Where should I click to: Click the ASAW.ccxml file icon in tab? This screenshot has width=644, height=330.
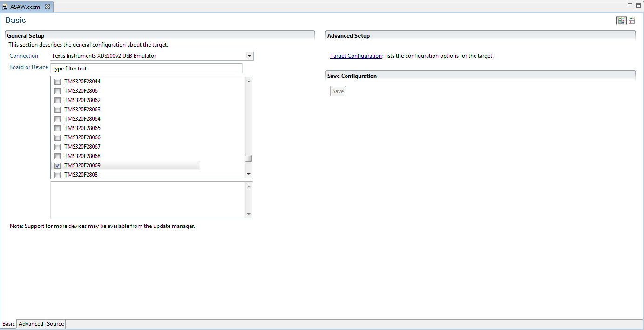[x=5, y=7]
